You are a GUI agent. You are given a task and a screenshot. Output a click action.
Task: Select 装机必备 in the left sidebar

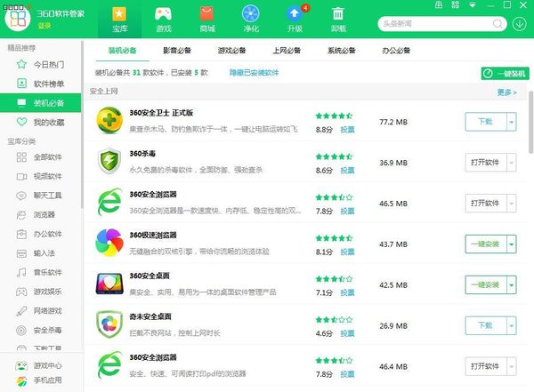tap(41, 103)
